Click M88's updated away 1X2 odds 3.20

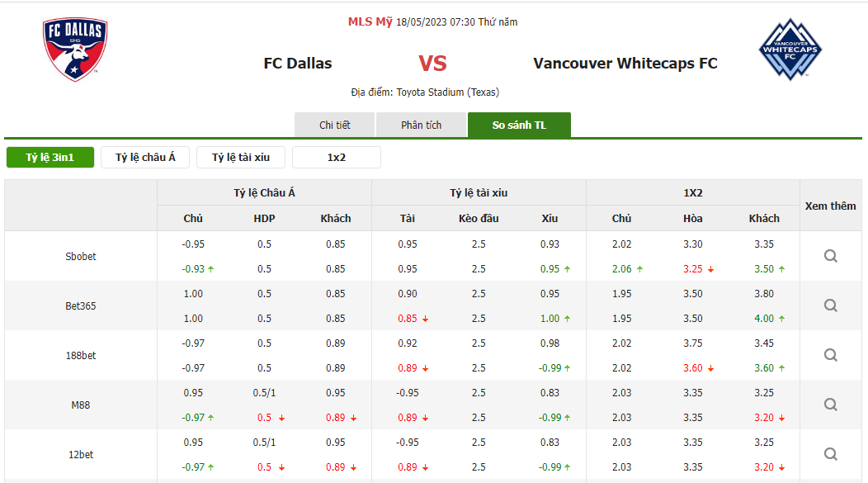coord(764,418)
